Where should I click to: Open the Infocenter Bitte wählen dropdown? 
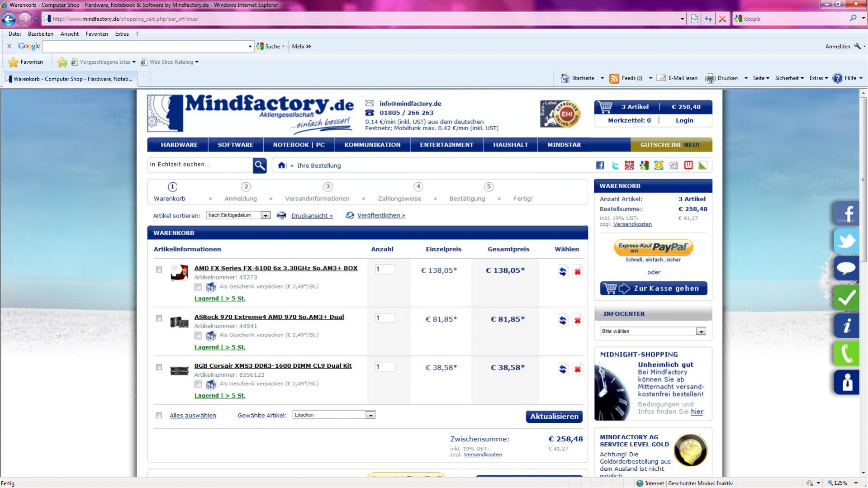[653, 332]
